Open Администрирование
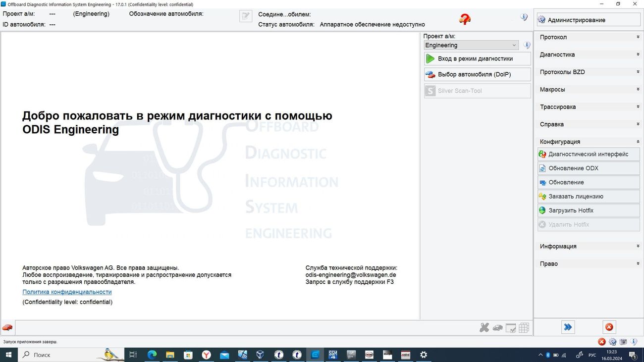The image size is (644, 362). pos(589,20)
